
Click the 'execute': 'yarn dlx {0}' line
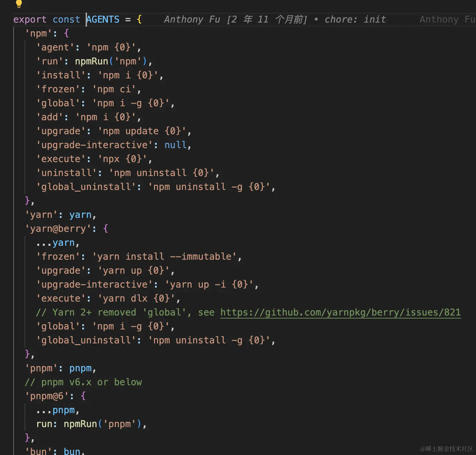click(108, 299)
